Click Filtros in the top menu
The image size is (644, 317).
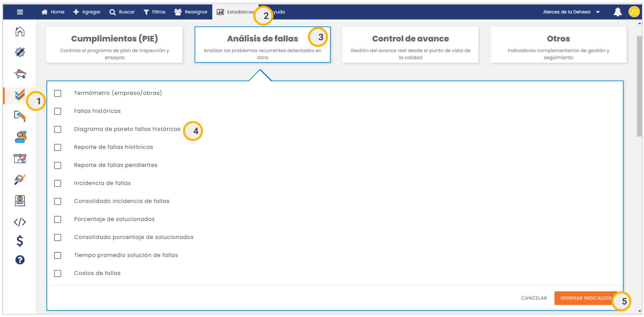155,12
